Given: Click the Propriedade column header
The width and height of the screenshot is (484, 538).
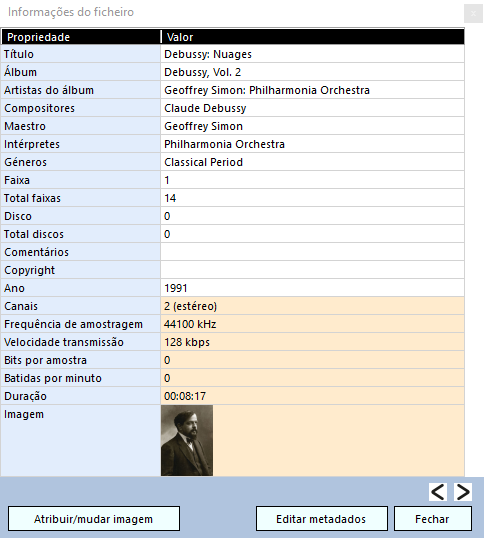Looking at the screenshot, I should [81, 37].
